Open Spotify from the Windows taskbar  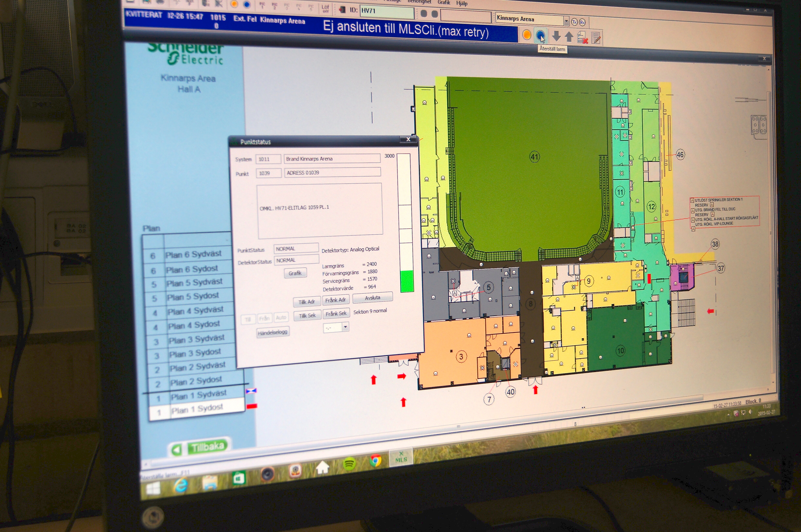pos(349,464)
